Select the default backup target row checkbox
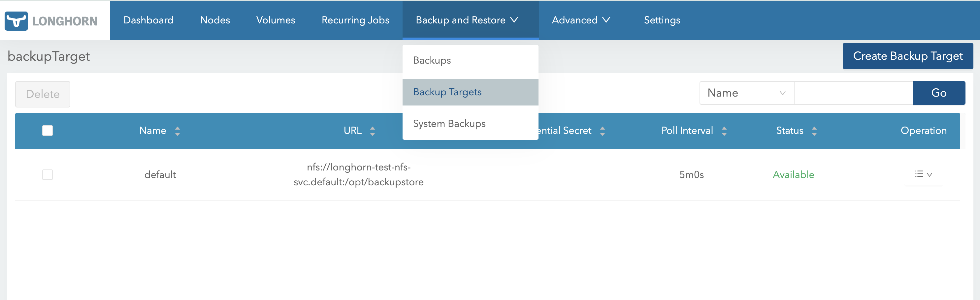 click(x=48, y=174)
